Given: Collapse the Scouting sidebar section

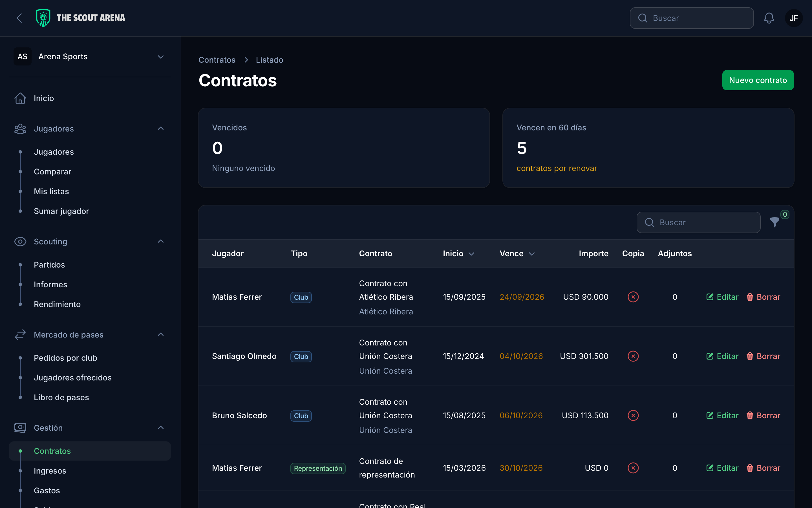Looking at the screenshot, I should click(161, 241).
